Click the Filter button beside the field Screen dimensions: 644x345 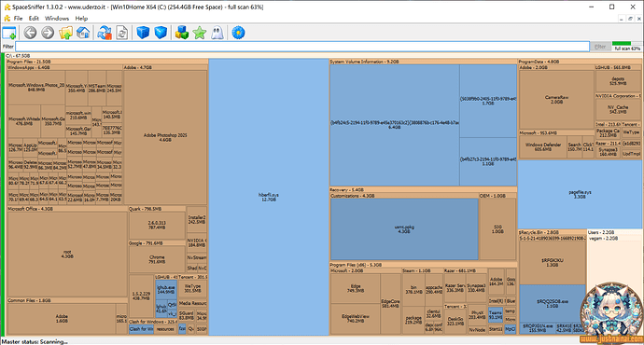pyautogui.click(x=600, y=47)
